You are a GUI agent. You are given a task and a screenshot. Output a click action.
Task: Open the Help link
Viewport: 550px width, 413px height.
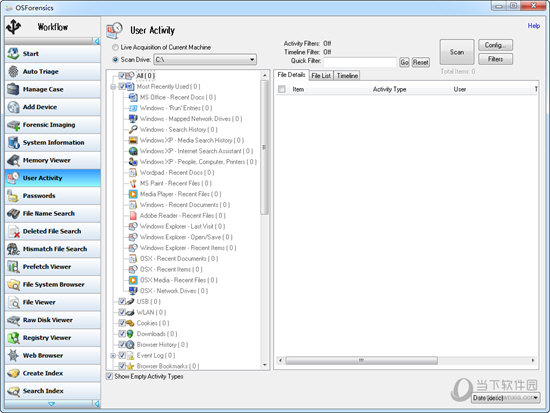(x=534, y=26)
